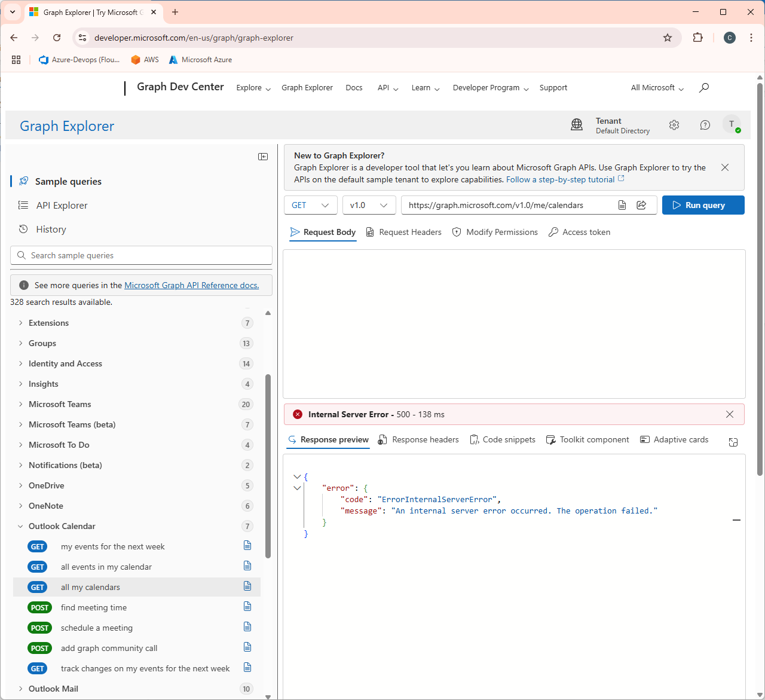Collapse the "error" JSON node fold arrow
The image size is (765, 700).
pos(297,488)
